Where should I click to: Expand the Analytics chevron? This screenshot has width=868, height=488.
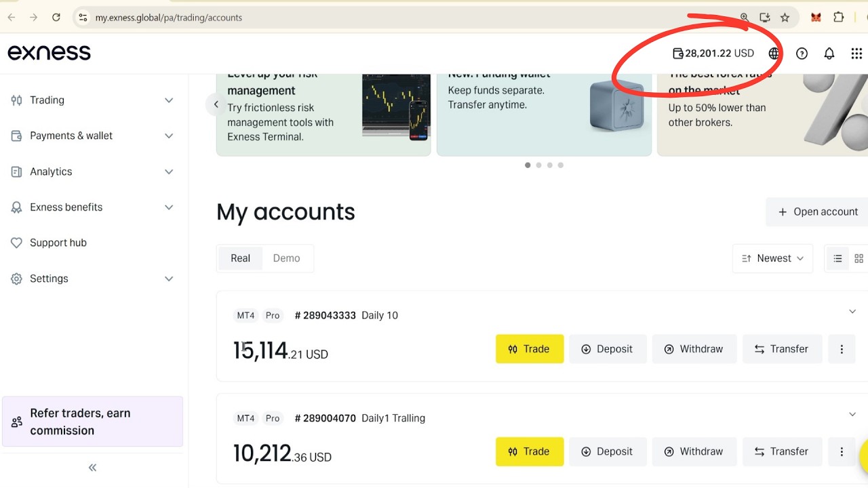[169, 172]
